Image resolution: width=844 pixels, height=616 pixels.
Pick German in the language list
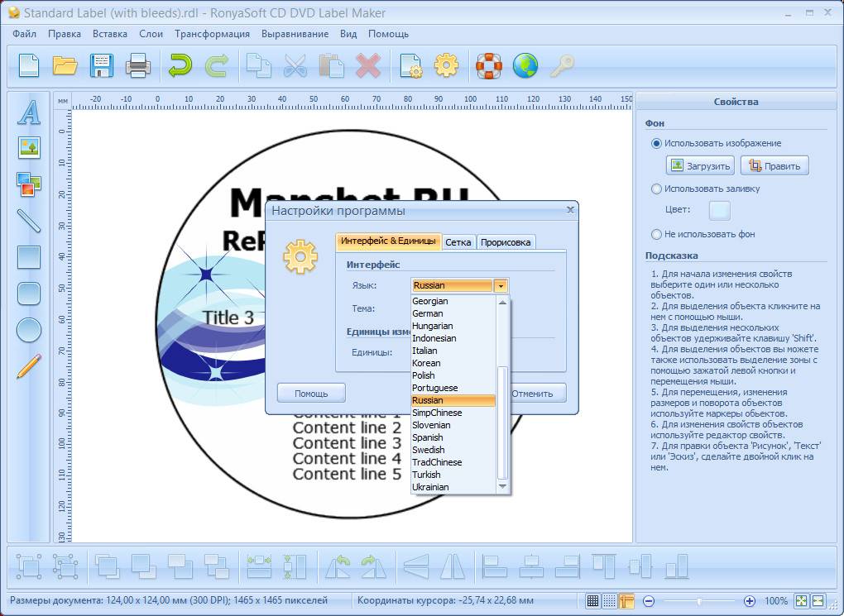click(453, 313)
